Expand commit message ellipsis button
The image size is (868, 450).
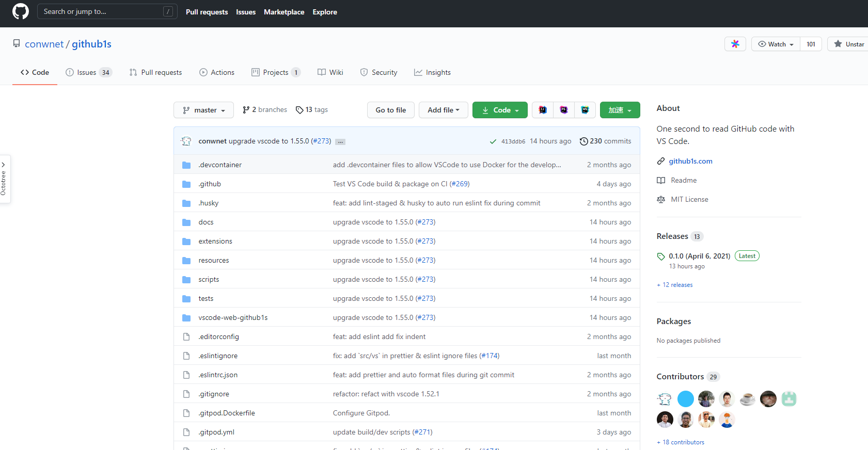coord(340,141)
